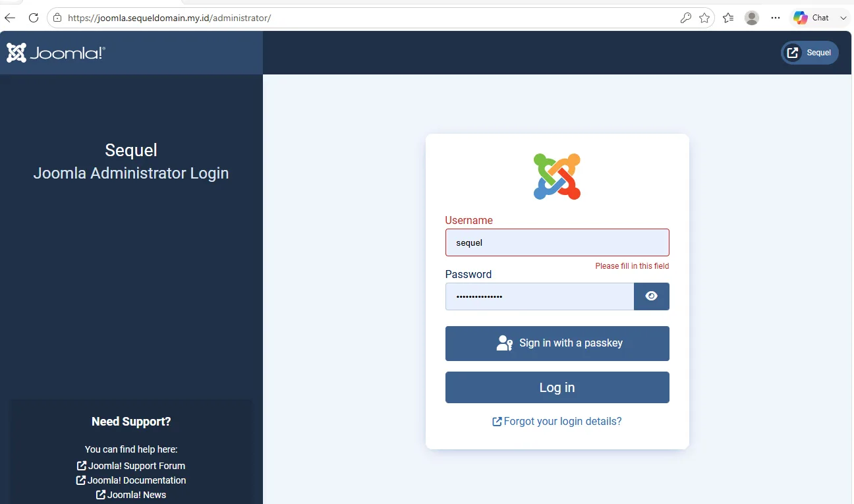Open Forgot your login details link
The image size is (854, 504).
click(x=557, y=421)
